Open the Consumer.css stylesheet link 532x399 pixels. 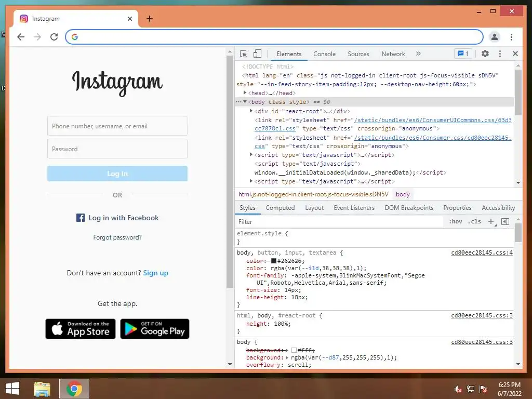click(x=383, y=142)
